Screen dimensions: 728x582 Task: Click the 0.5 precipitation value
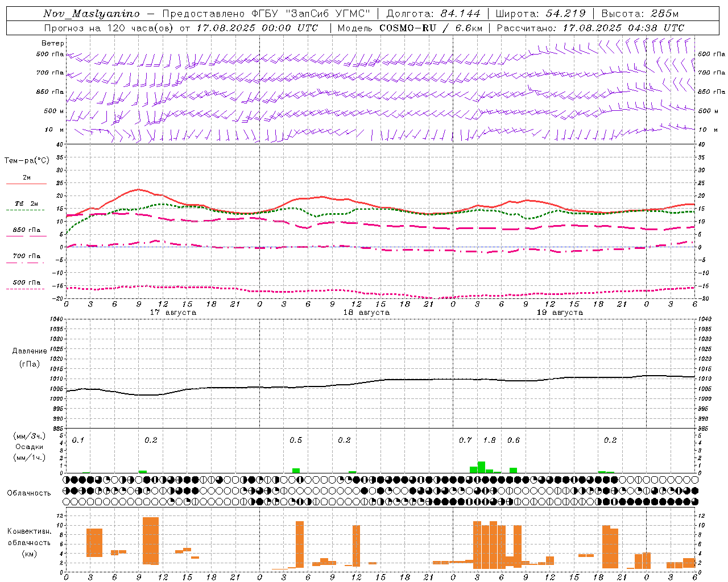coord(296,440)
